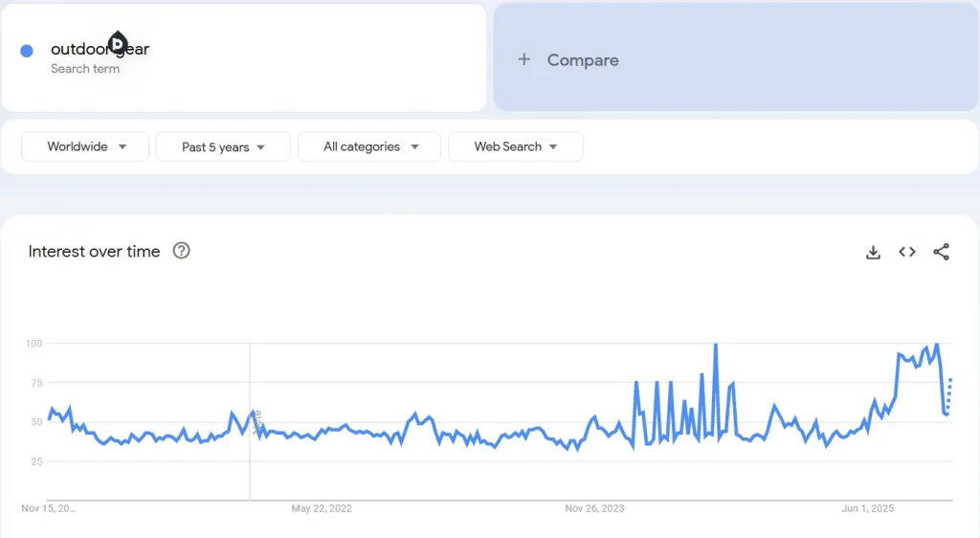The image size is (980, 538).
Task: Click the Nov 26, 2023 date label
Action: click(x=594, y=508)
